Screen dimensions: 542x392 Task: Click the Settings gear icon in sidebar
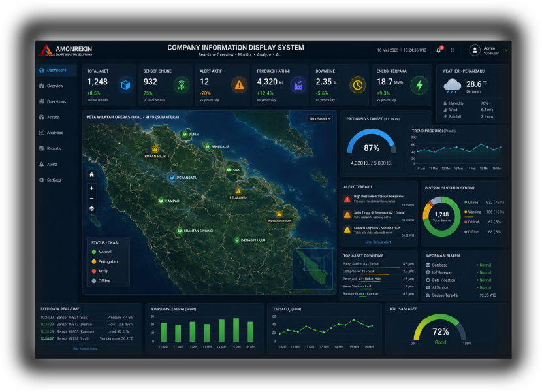(x=42, y=180)
